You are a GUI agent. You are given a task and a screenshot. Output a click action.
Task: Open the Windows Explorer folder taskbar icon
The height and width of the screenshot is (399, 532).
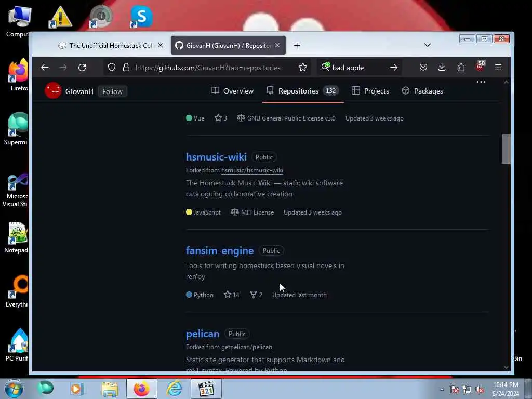click(110, 389)
